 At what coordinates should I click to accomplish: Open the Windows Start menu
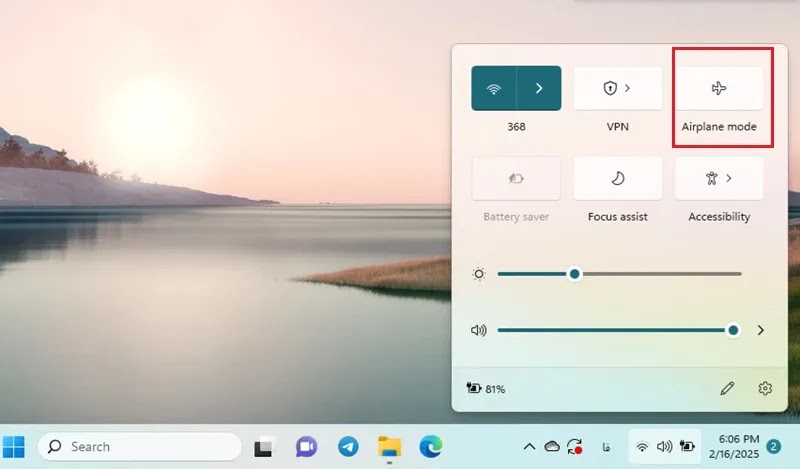14,447
